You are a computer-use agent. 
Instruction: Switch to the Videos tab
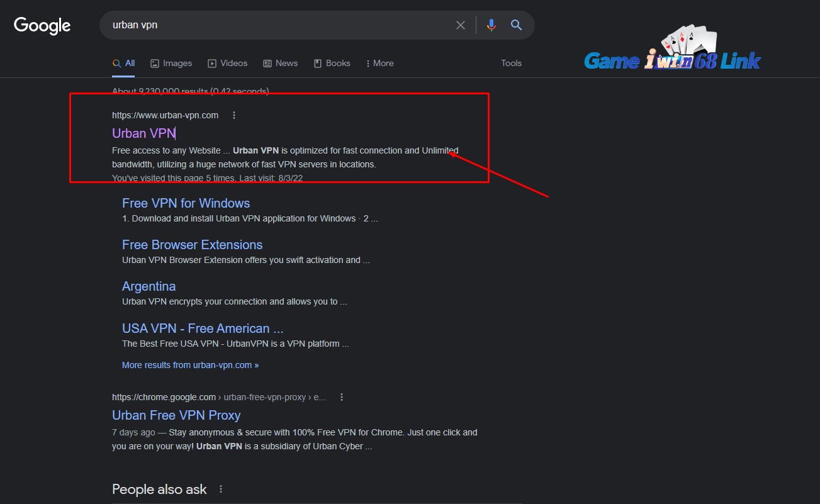click(228, 63)
